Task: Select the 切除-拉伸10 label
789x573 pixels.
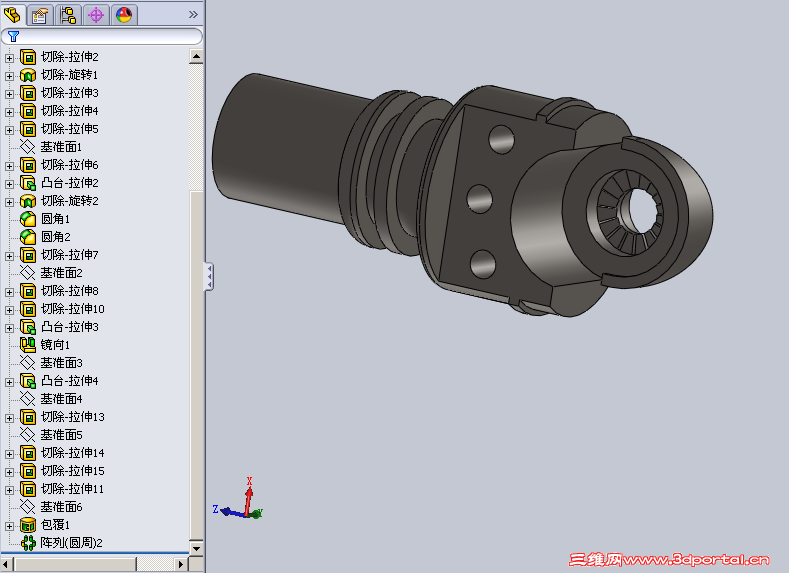Action: point(72,309)
